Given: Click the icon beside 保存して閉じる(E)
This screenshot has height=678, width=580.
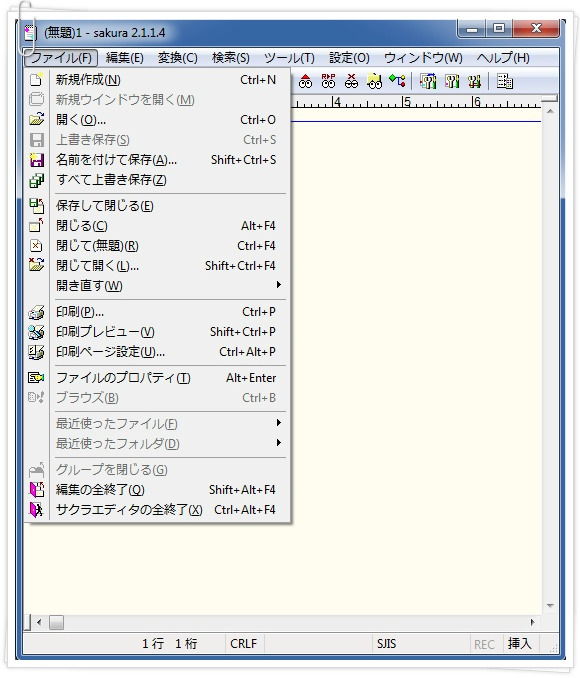Looking at the screenshot, I should click(36, 206).
